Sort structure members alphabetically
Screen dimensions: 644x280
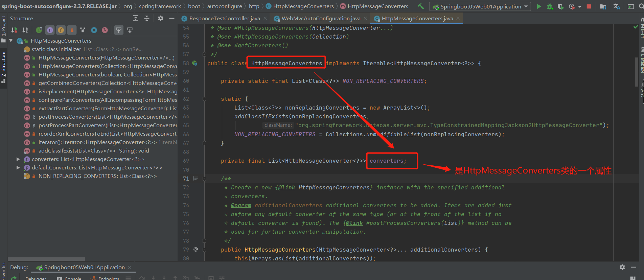point(25,30)
